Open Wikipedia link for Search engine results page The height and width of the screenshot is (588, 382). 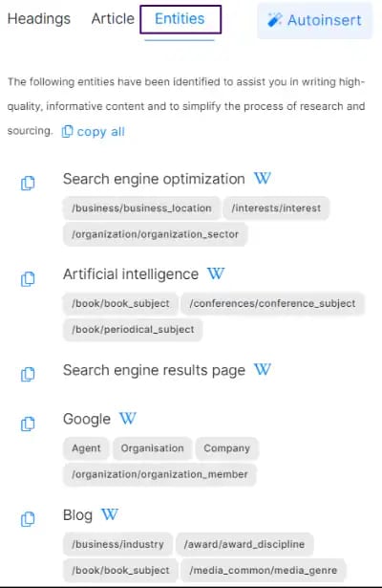tap(263, 369)
